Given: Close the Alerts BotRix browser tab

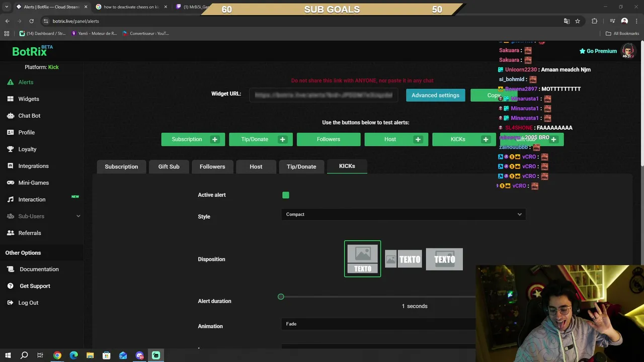Looking at the screenshot, I should coord(86,7).
